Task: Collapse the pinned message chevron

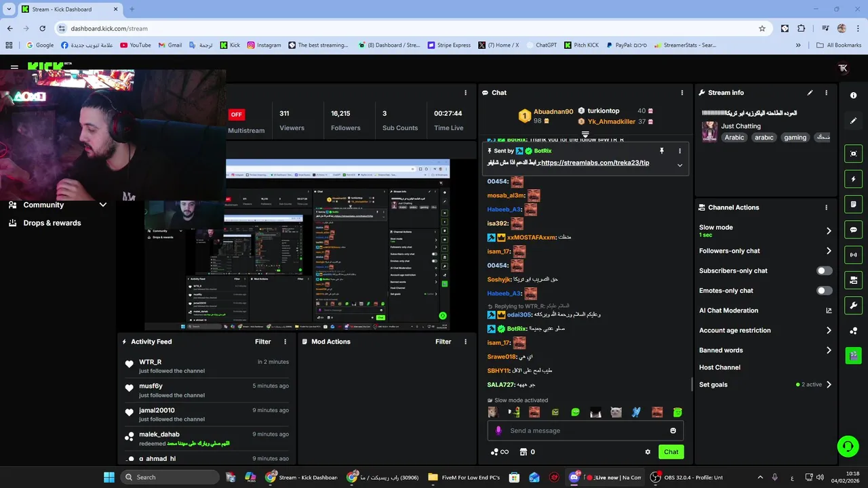Action: click(x=679, y=165)
